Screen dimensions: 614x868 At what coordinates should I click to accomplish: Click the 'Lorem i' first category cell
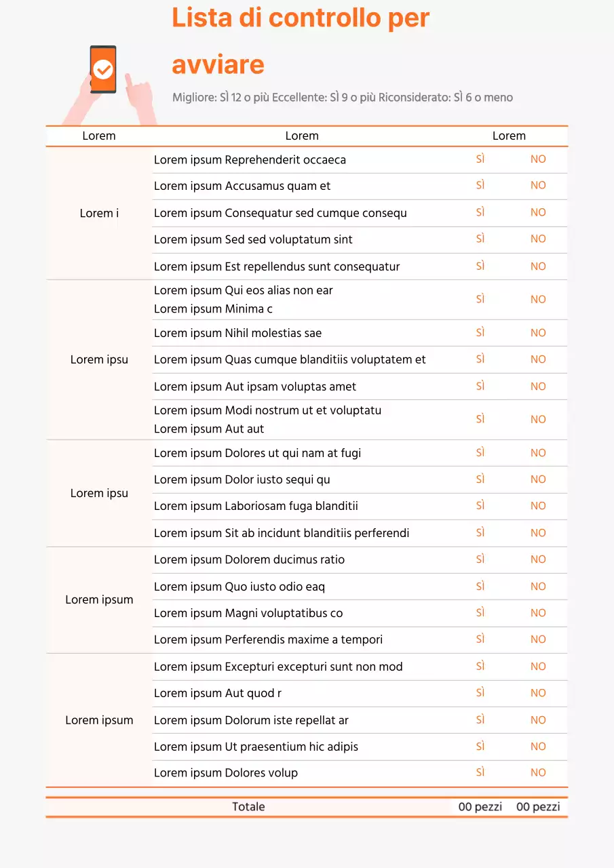click(99, 214)
